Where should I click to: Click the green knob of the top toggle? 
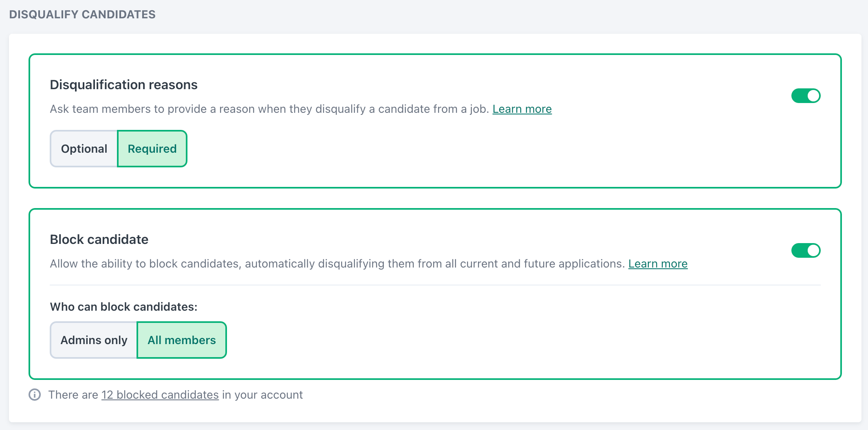813,95
